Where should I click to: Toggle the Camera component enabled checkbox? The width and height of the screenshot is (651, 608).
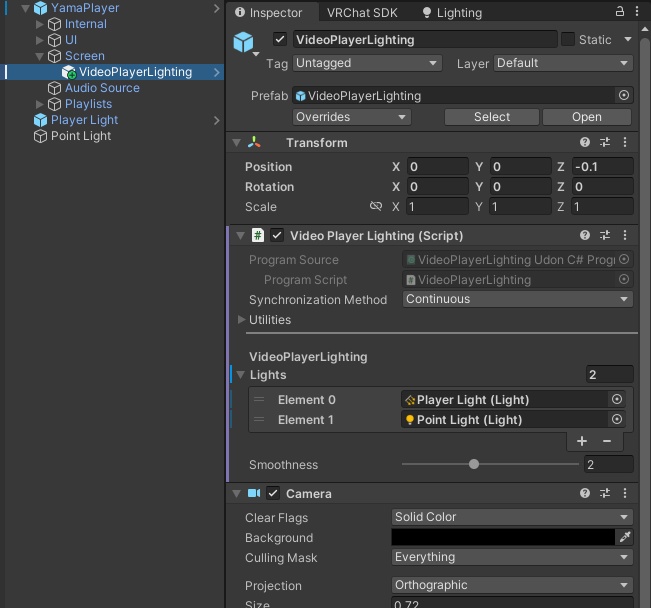273,493
